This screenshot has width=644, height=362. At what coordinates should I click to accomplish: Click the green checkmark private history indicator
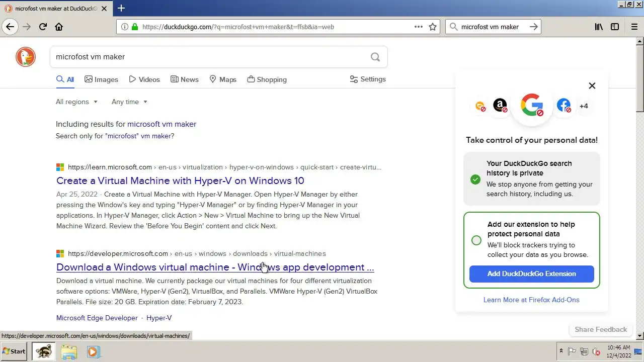point(475,179)
